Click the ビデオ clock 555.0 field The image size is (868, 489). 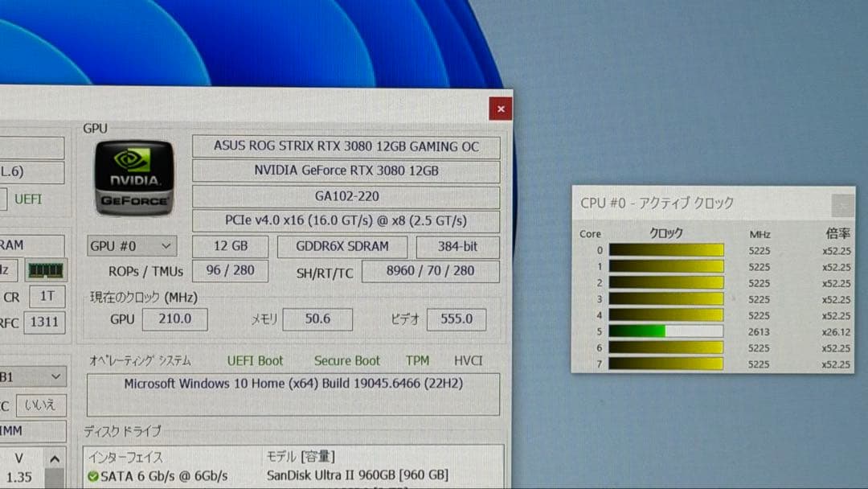(x=456, y=319)
